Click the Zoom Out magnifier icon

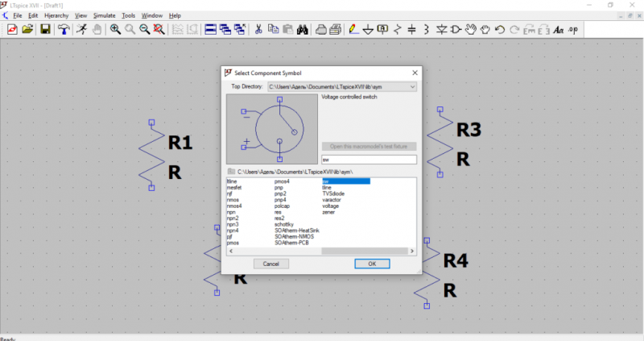point(145,29)
